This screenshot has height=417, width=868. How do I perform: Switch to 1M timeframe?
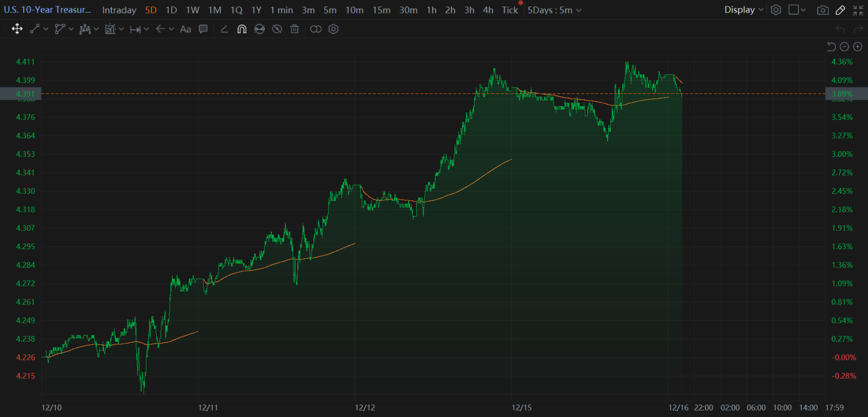[x=215, y=10]
